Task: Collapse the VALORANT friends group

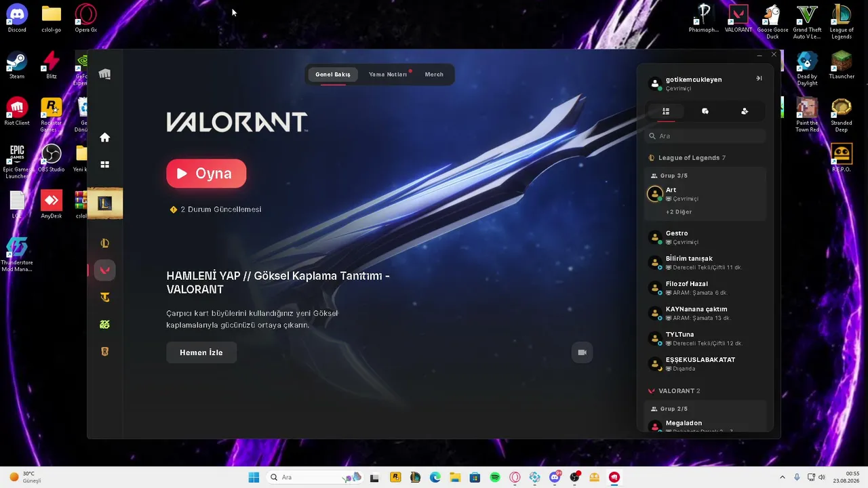Action: pyautogui.click(x=675, y=391)
